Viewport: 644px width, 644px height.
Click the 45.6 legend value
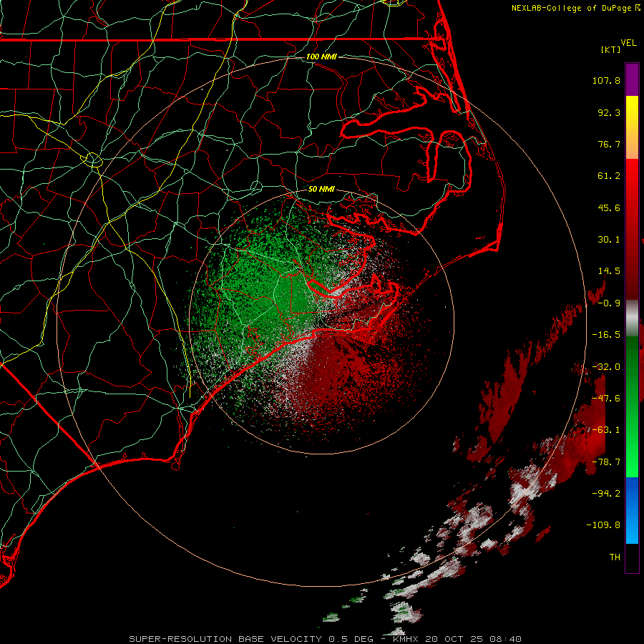coord(609,208)
